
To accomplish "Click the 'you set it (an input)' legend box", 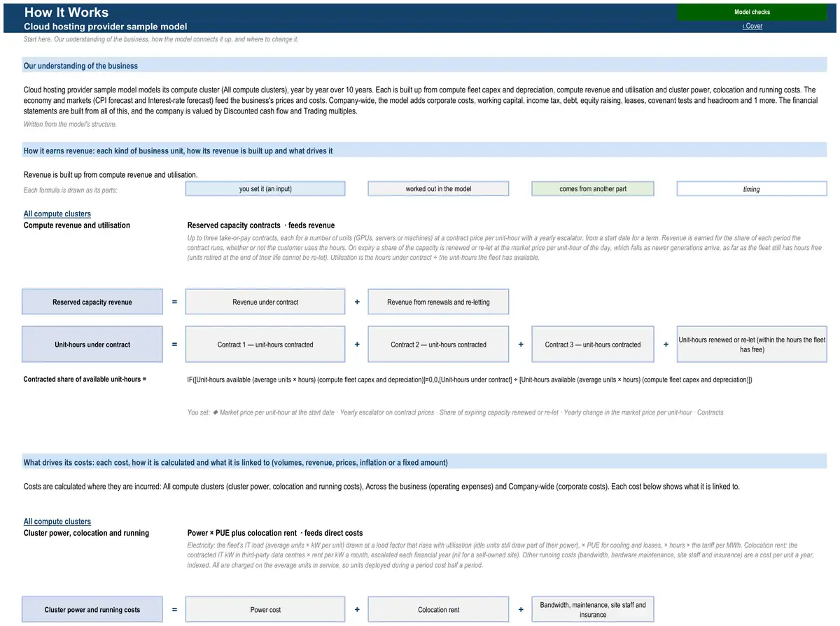I will (265, 188).
